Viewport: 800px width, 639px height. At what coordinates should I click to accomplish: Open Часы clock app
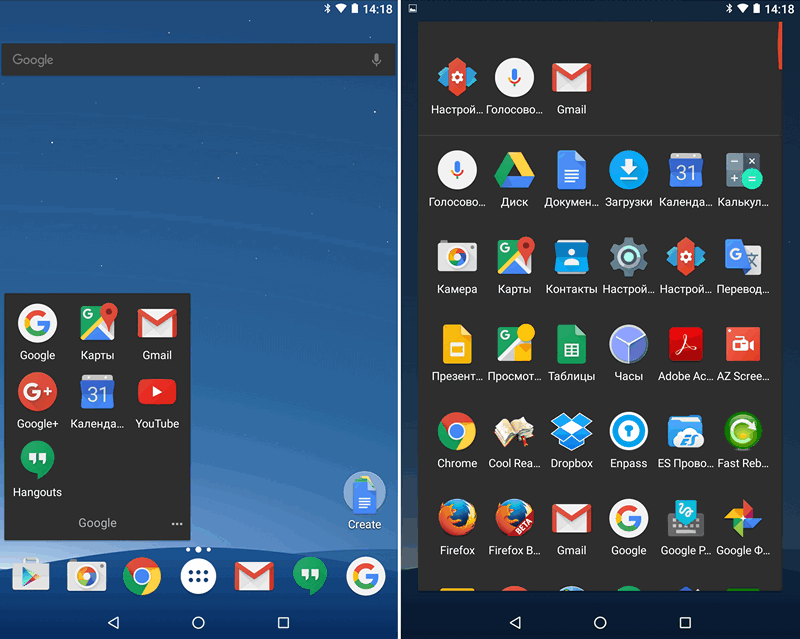[629, 344]
